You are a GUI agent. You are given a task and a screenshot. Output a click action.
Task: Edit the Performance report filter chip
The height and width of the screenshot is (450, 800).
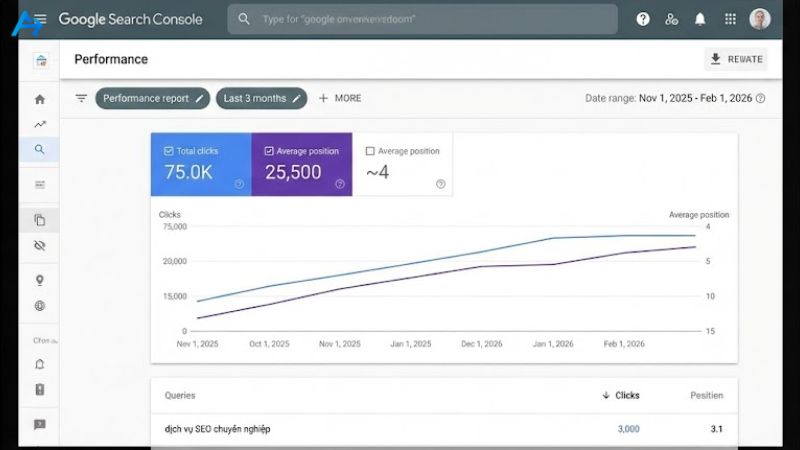tap(153, 98)
